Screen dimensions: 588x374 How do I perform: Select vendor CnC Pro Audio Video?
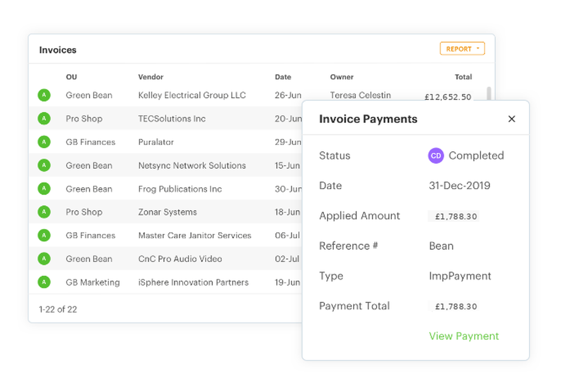tap(180, 259)
